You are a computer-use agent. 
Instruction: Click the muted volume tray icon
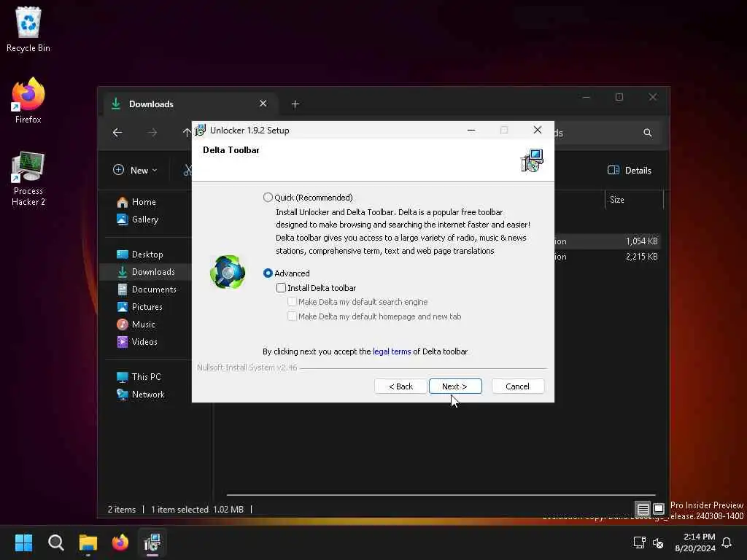click(658, 542)
